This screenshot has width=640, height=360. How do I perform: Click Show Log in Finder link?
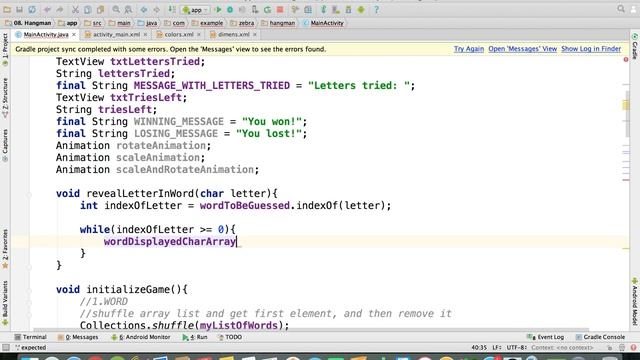click(591, 49)
